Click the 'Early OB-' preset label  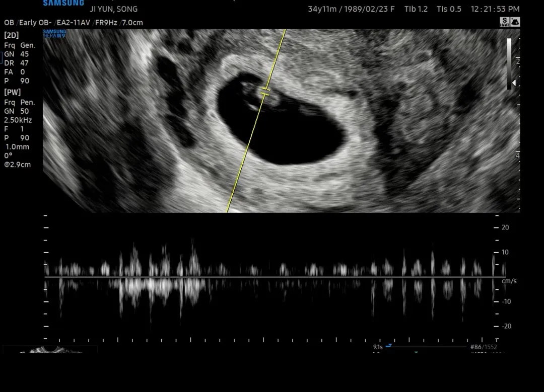35,23
